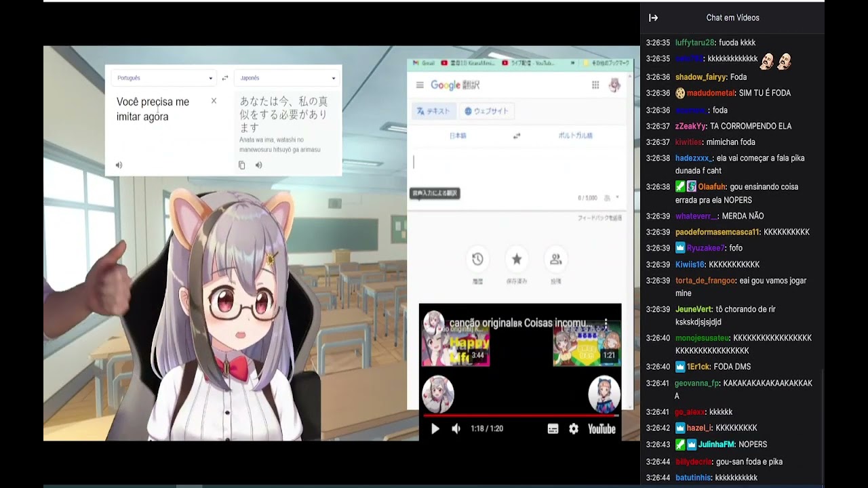The width and height of the screenshot is (868, 488).
Task: Select the ウェブサイト tab in Google Translate
Action: [486, 111]
